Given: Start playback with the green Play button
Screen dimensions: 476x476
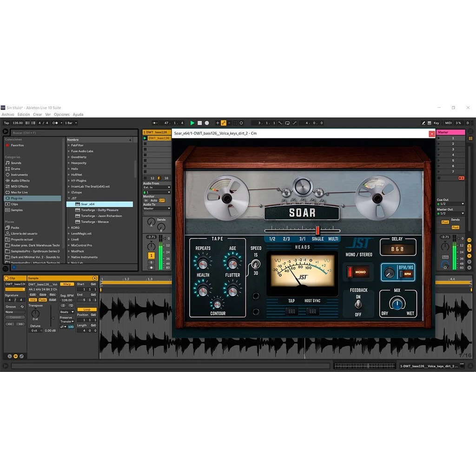Looking at the screenshot, I should point(192,123).
